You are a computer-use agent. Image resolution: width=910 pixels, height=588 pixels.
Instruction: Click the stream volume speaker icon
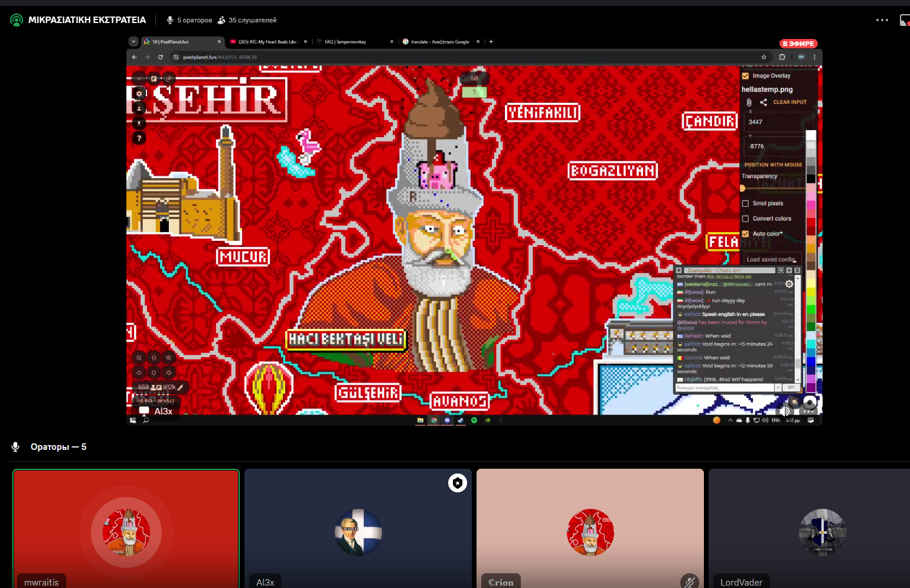point(785,411)
